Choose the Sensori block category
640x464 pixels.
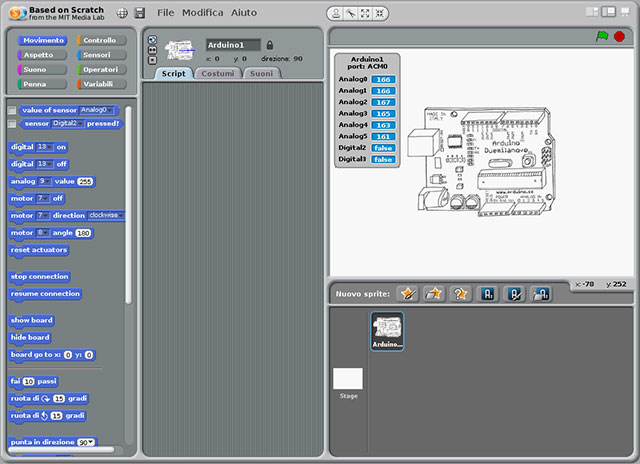(101, 54)
